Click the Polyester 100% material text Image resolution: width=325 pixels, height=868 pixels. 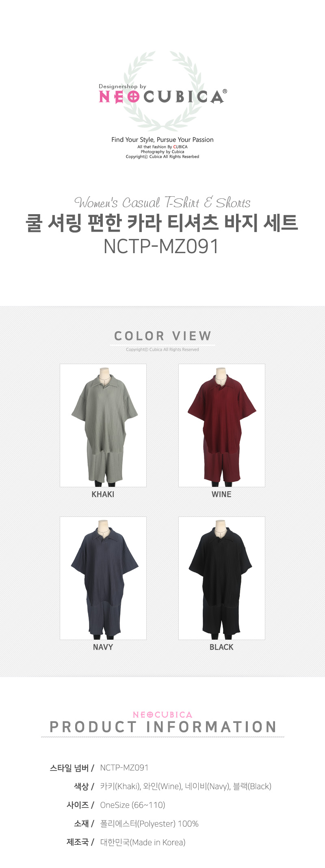point(149,824)
